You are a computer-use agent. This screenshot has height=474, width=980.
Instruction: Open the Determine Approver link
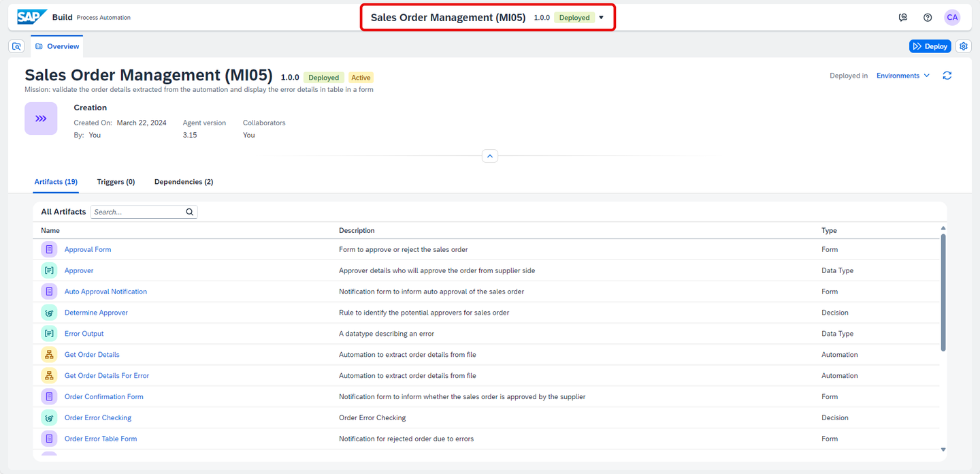pos(96,313)
